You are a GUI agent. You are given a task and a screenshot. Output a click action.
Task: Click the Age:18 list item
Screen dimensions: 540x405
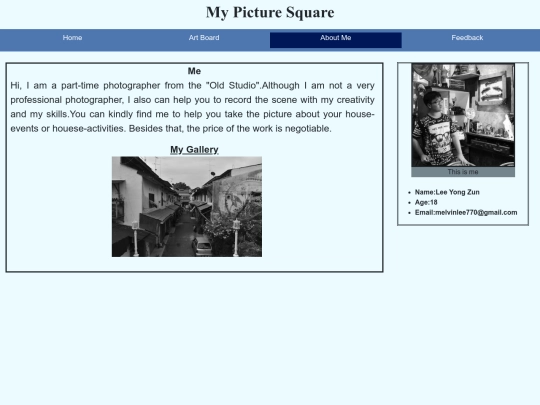pos(426,202)
